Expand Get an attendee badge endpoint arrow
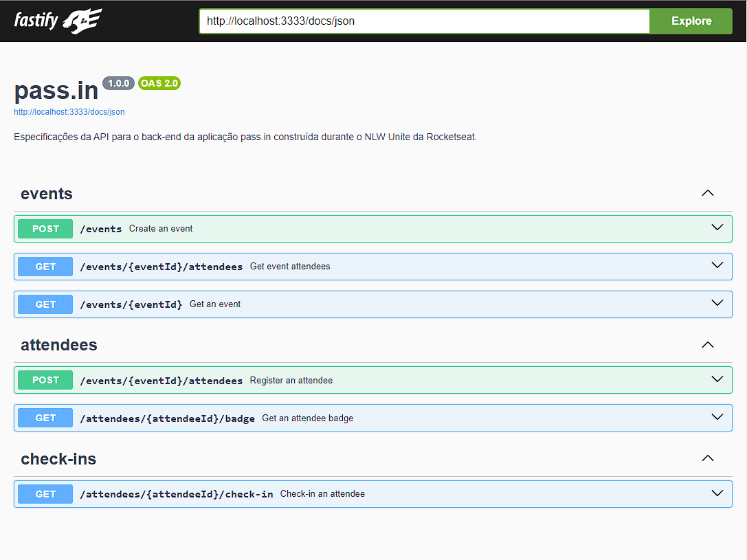Screen dimensions: 747x560 (x=717, y=417)
